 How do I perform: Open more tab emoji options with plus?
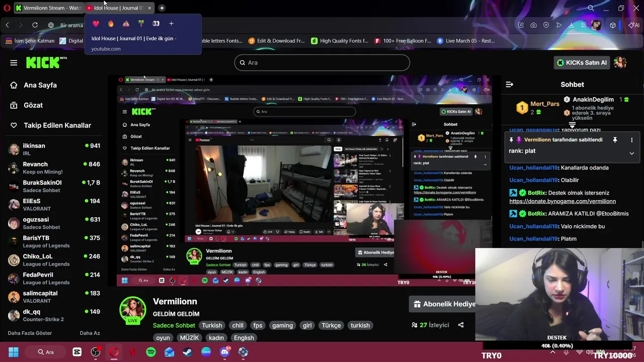pyautogui.click(x=171, y=24)
